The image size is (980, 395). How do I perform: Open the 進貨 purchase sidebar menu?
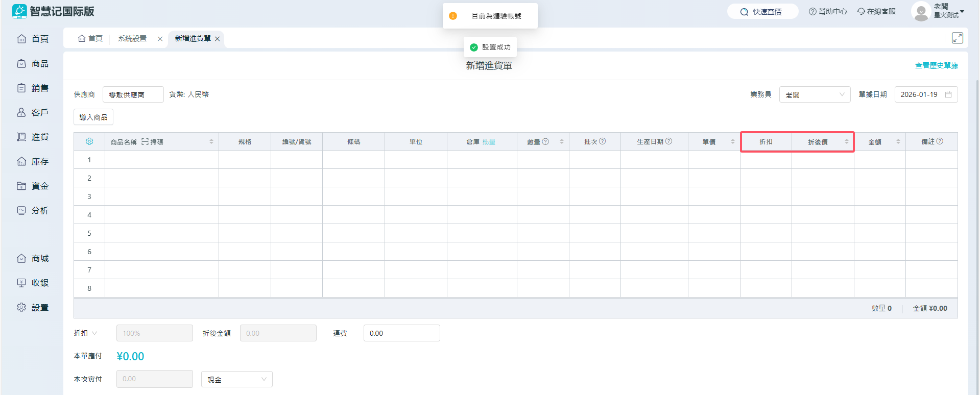[33, 137]
